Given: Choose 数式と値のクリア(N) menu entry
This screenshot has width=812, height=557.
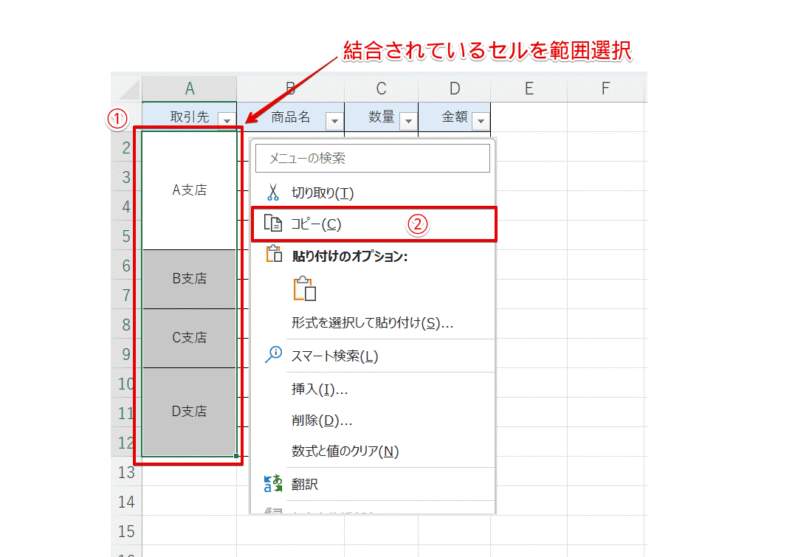Looking at the screenshot, I should (x=373, y=451).
